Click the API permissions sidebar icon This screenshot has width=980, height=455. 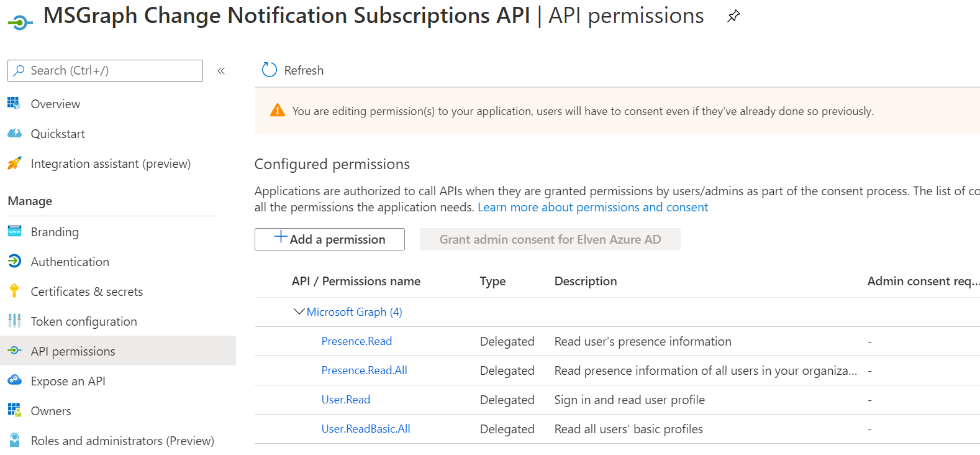click(14, 351)
